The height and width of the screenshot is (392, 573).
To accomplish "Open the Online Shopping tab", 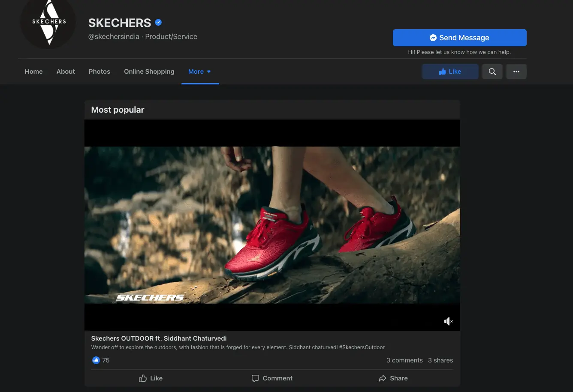I will [x=149, y=72].
